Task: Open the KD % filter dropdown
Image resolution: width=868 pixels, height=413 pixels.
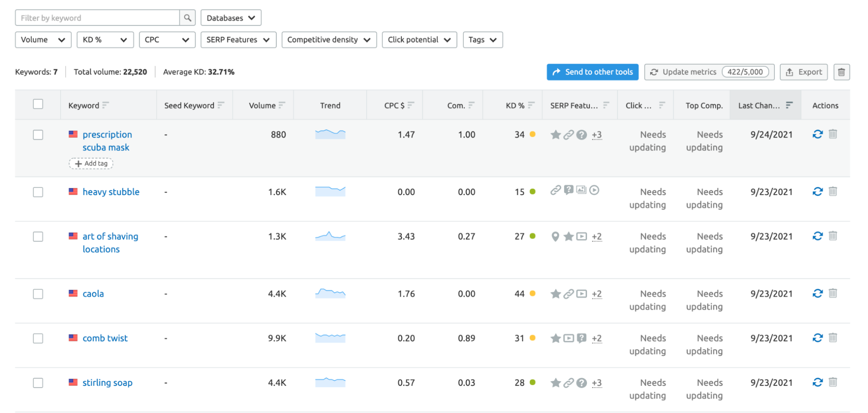Action: tap(105, 40)
